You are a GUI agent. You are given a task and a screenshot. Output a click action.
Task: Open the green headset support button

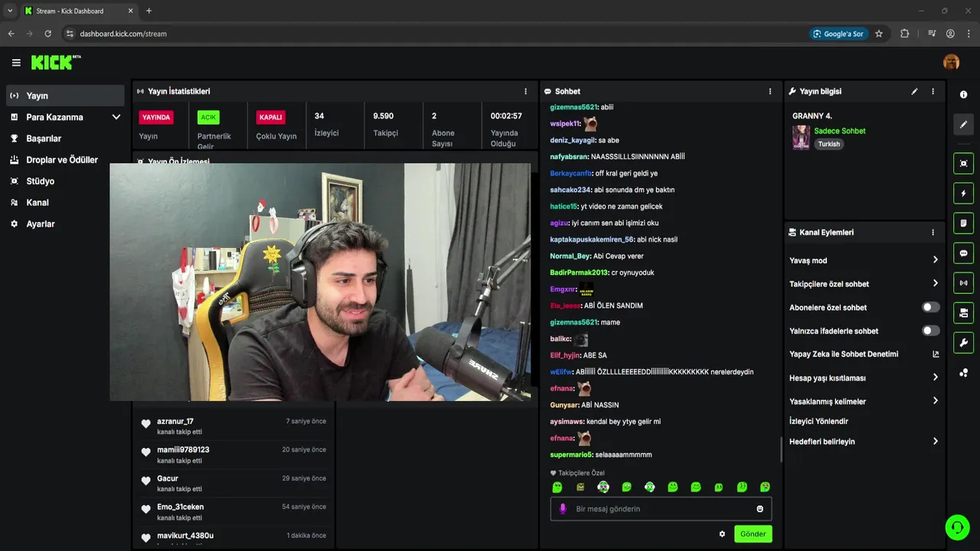pos(957,527)
